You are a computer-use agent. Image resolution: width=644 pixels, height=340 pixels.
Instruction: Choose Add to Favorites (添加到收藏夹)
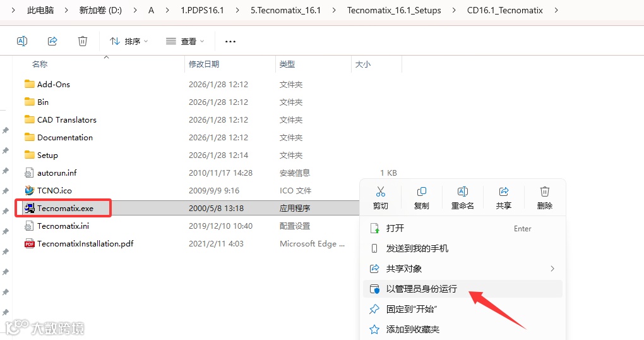[x=462, y=329]
